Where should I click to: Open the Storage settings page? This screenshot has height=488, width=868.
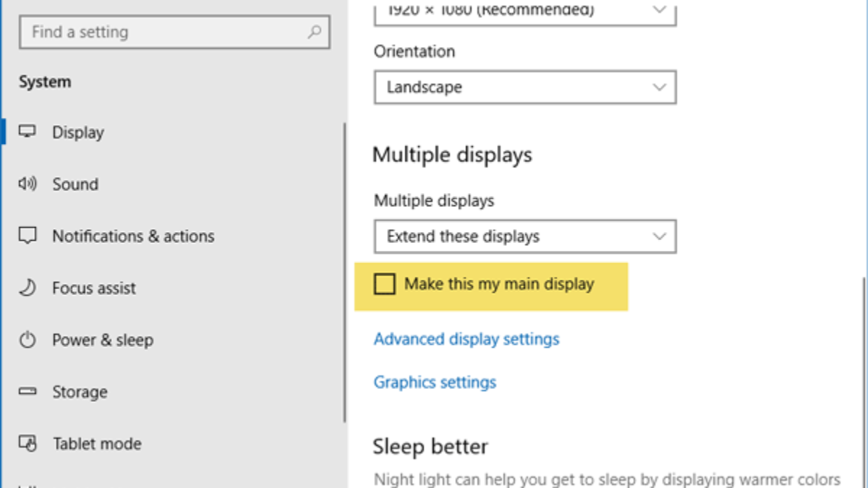click(80, 392)
